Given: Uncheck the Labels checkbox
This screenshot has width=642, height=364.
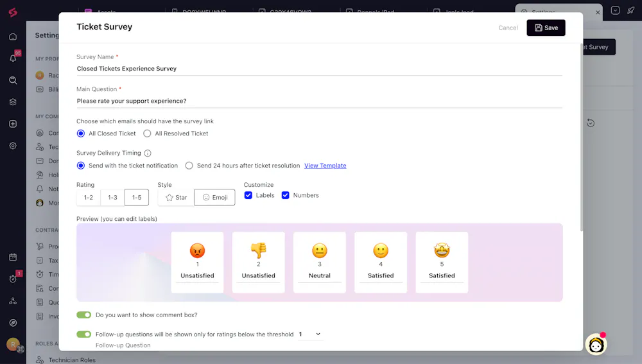Looking at the screenshot, I should (248, 195).
